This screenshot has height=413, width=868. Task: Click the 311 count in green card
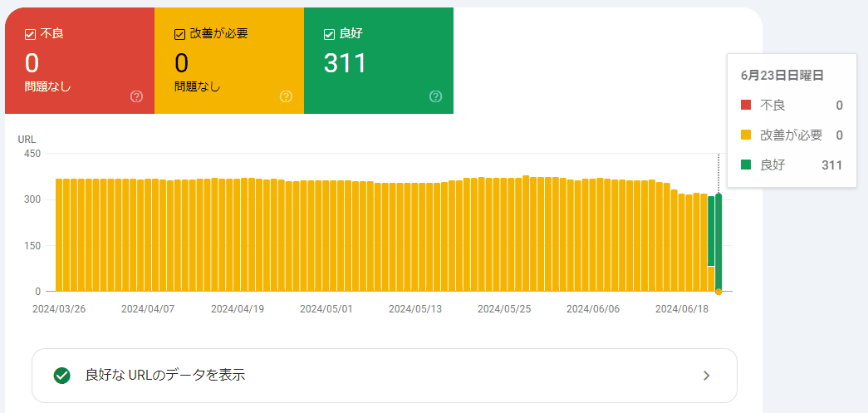click(x=345, y=63)
